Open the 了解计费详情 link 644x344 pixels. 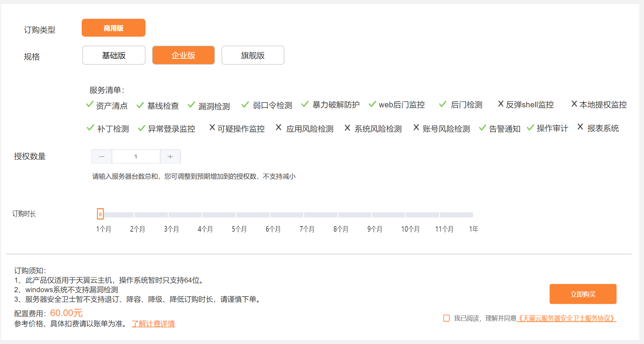(x=153, y=324)
